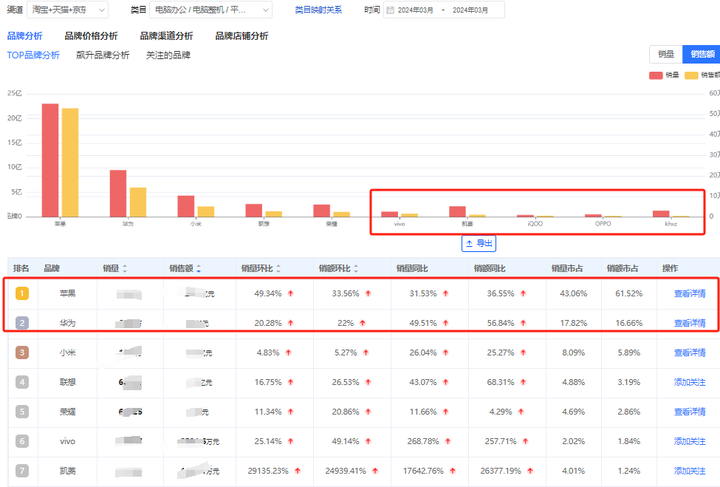Click the rank 1 gold badge
The width and height of the screenshot is (720, 487).
[22, 293]
